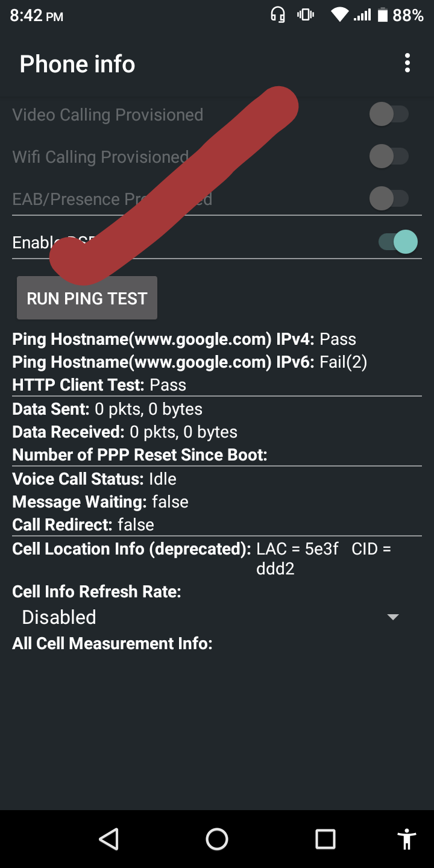The height and width of the screenshot is (868, 434).
Task: Open the recent apps square button
Action: (325, 838)
